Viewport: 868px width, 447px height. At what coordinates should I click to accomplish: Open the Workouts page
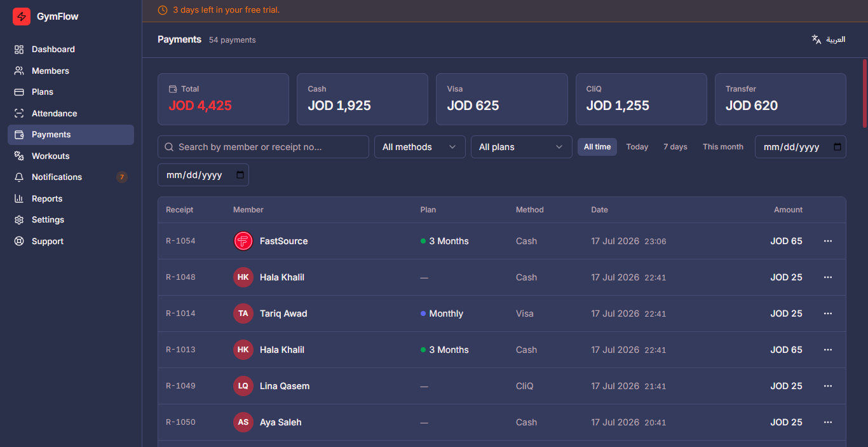71,156
